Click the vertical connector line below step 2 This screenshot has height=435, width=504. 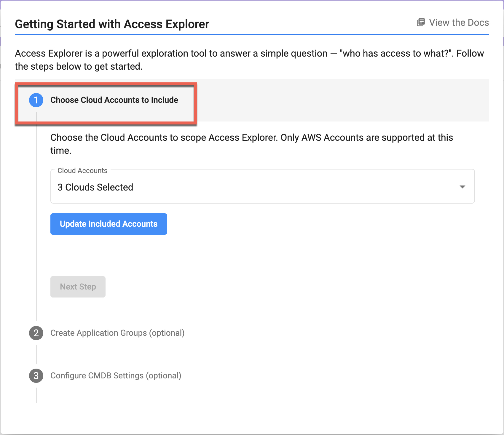36,354
